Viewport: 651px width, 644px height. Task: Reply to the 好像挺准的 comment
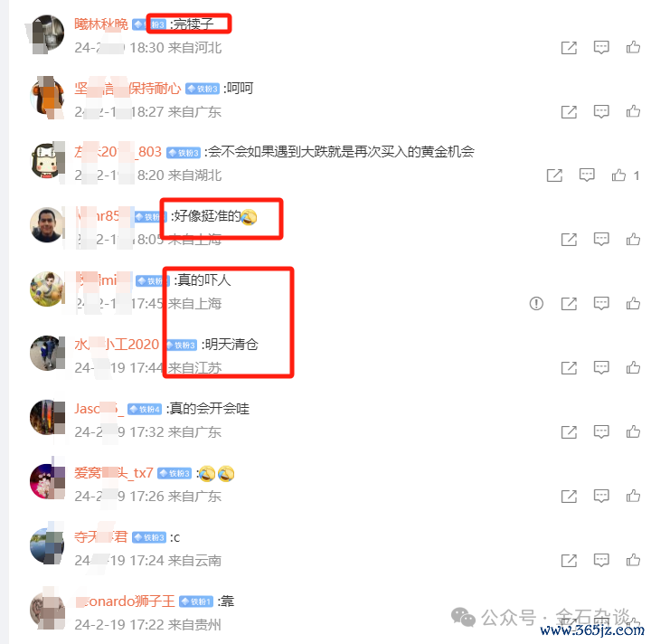600,239
